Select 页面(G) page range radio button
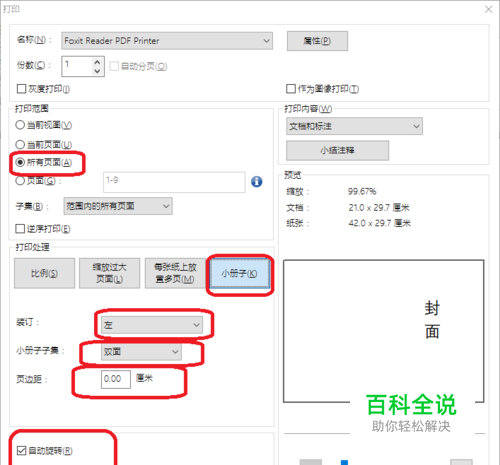The height and width of the screenshot is (465, 500). tap(20, 181)
